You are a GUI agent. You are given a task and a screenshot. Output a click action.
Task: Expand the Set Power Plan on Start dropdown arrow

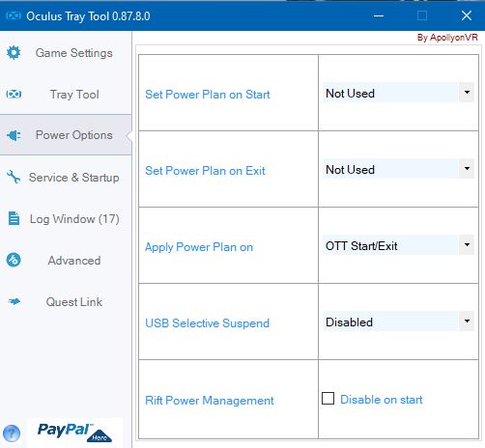(467, 93)
